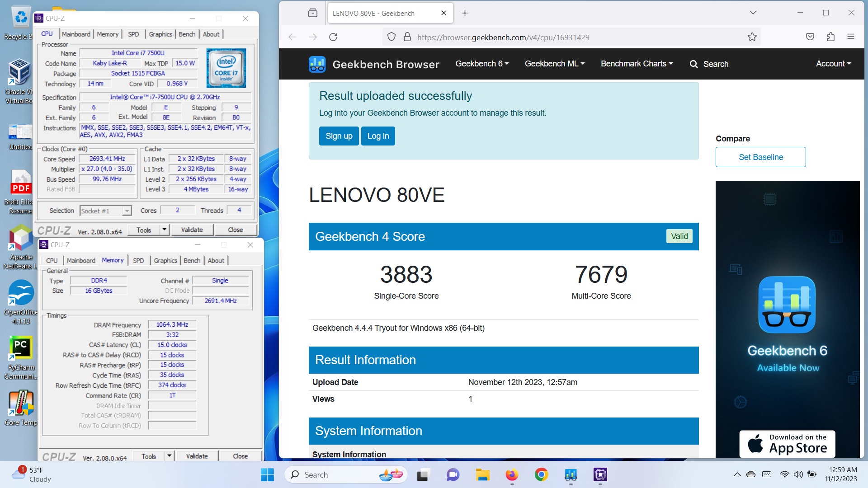Click the Firefox reload page icon
This screenshot has height=488, width=868.
click(333, 37)
